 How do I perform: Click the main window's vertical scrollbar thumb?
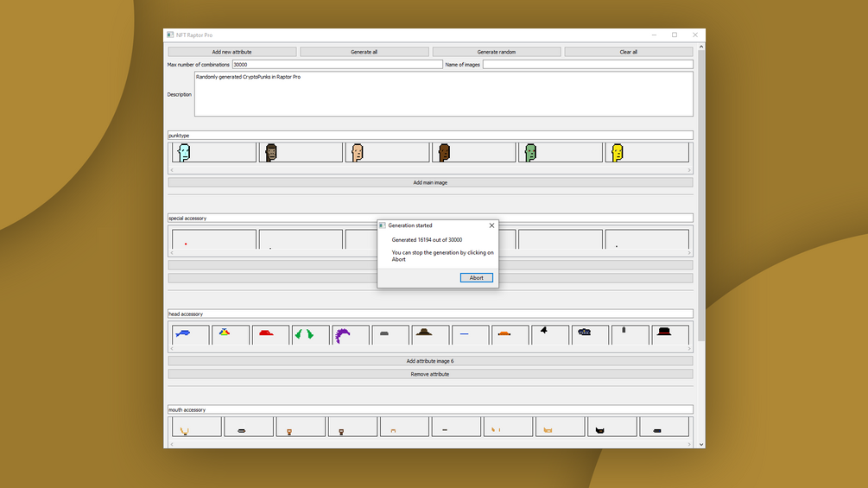pyautogui.click(x=701, y=195)
